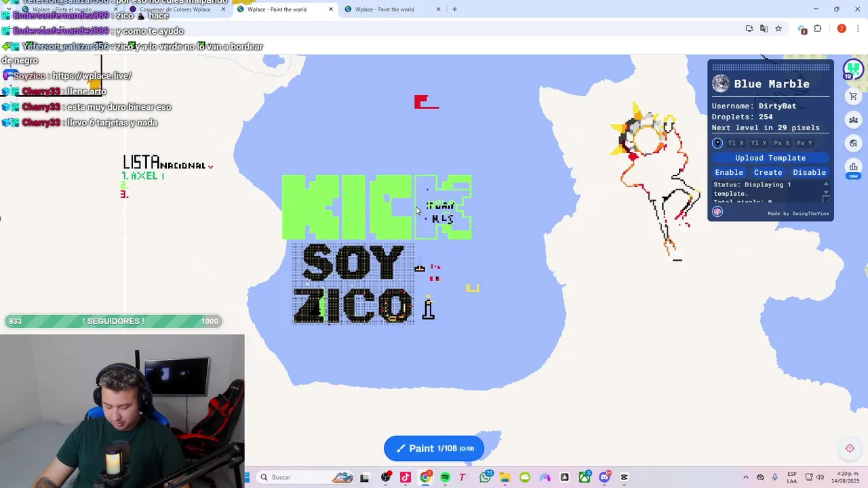The width and height of the screenshot is (868, 488).
Task: Open a new Chrome tab
Action: pyautogui.click(x=454, y=9)
